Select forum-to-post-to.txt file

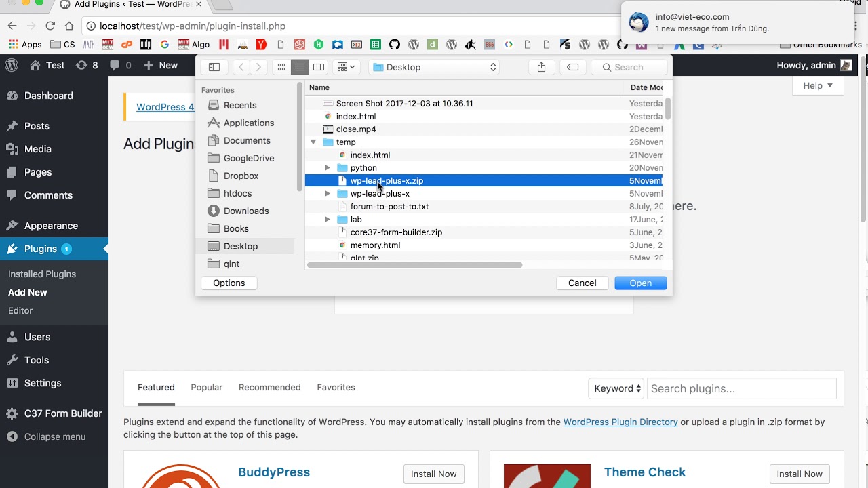(x=389, y=207)
